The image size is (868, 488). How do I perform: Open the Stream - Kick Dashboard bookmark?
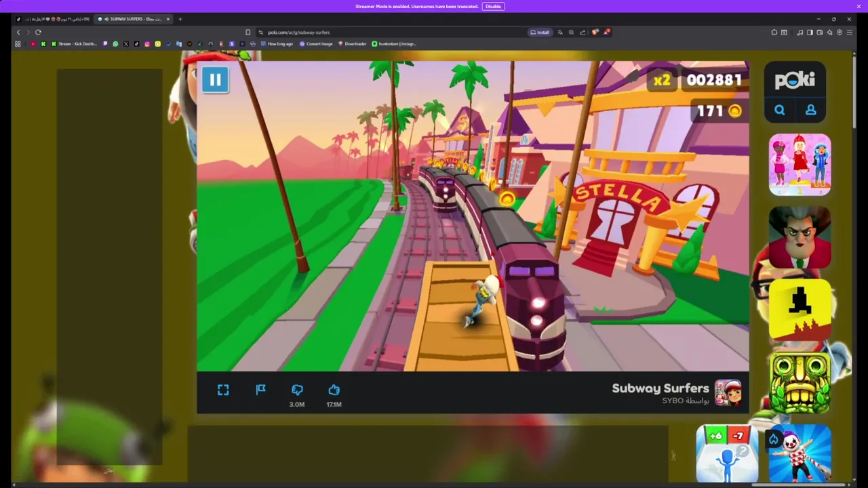(x=76, y=44)
